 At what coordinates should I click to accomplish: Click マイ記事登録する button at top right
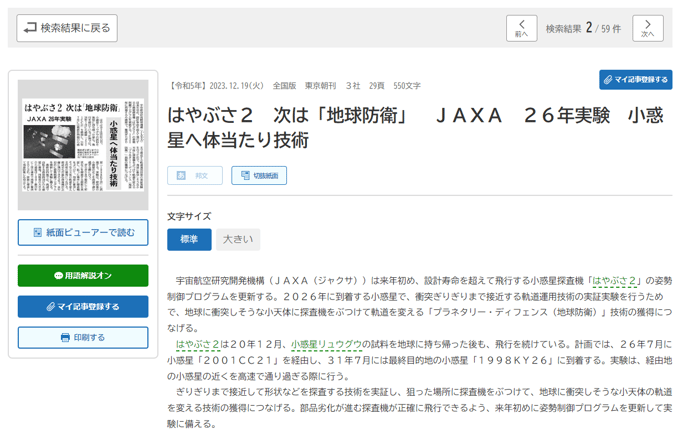pyautogui.click(x=635, y=80)
